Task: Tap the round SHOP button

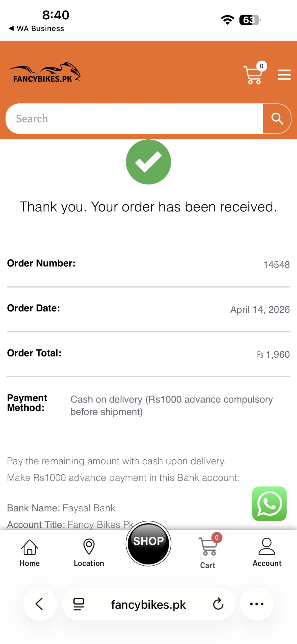Action: pyautogui.click(x=148, y=543)
